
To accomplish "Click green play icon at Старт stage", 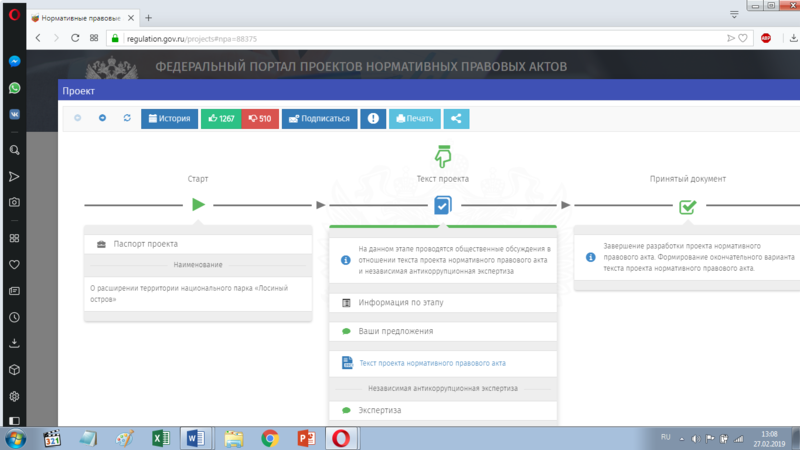I will (x=198, y=205).
